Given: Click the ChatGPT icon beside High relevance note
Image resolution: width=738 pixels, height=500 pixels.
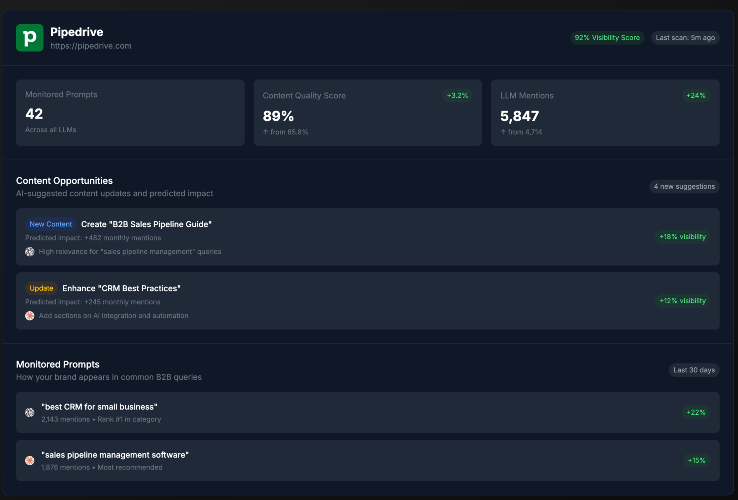Looking at the screenshot, I should [30, 252].
